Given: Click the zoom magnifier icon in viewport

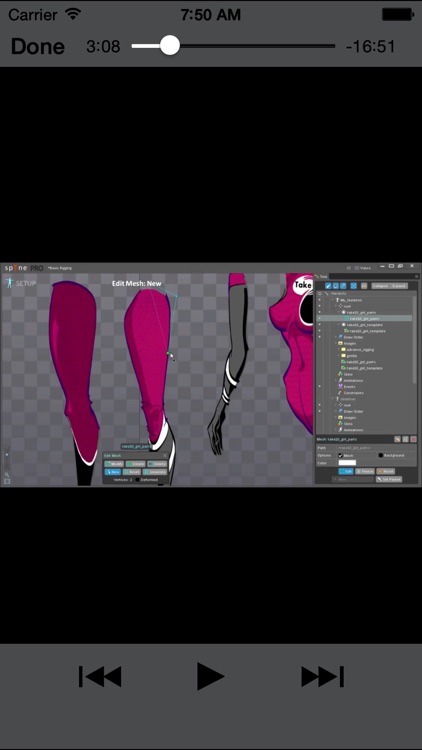Looking at the screenshot, I should click(x=7, y=474).
